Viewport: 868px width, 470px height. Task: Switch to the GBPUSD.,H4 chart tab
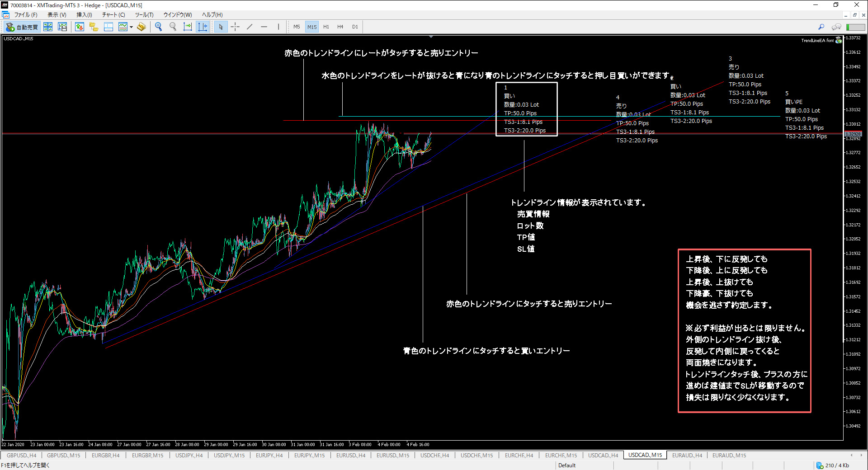tap(21, 455)
